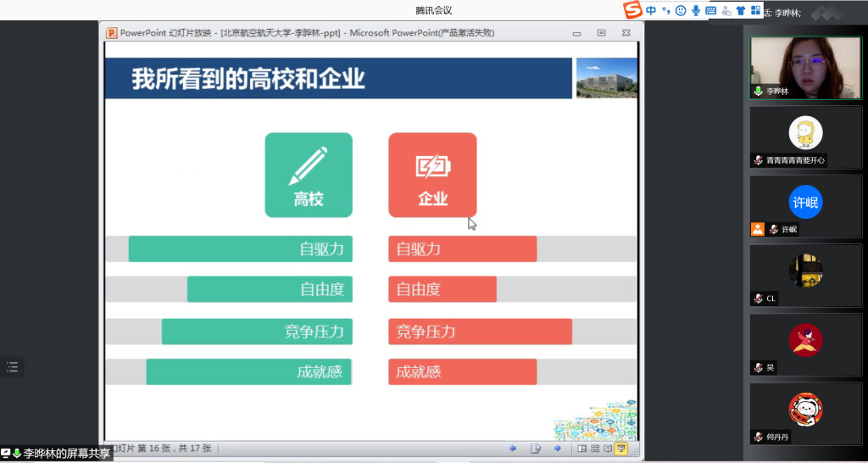Switch to Reading view

608,449
